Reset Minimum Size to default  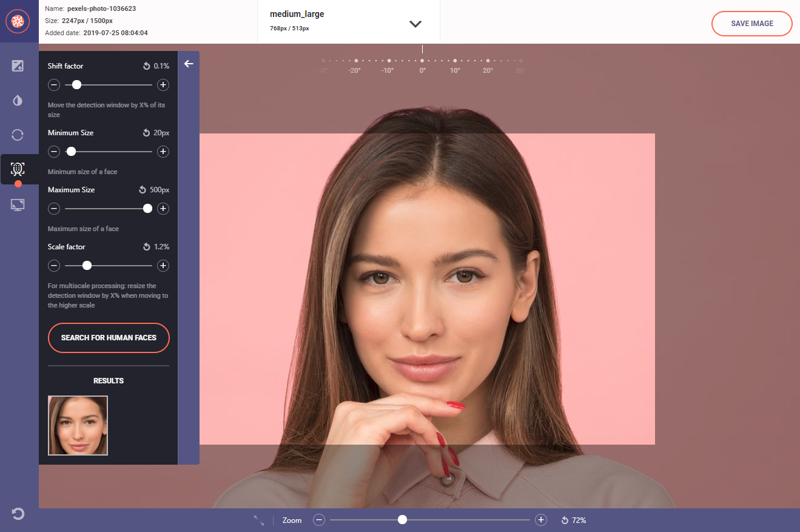point(146,133)
